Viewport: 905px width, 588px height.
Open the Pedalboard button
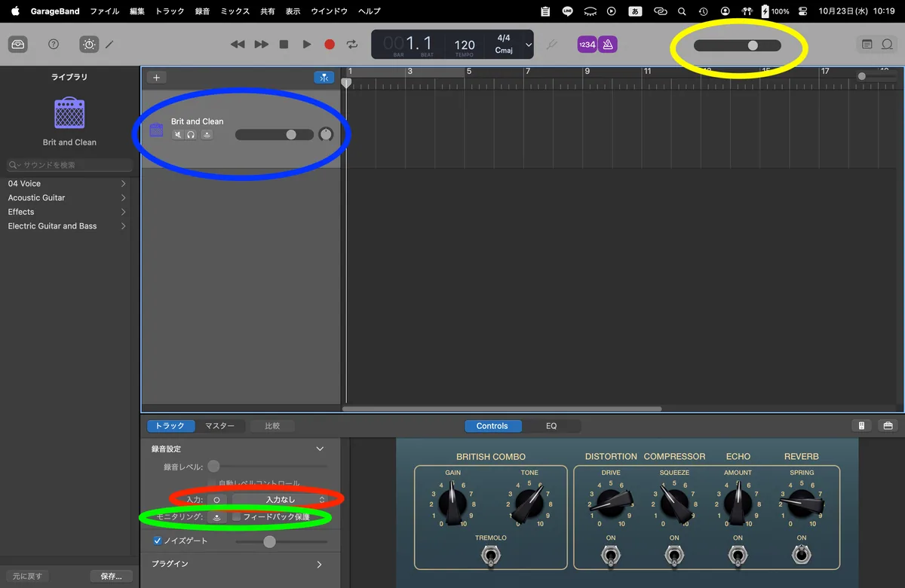coord(888,426)
